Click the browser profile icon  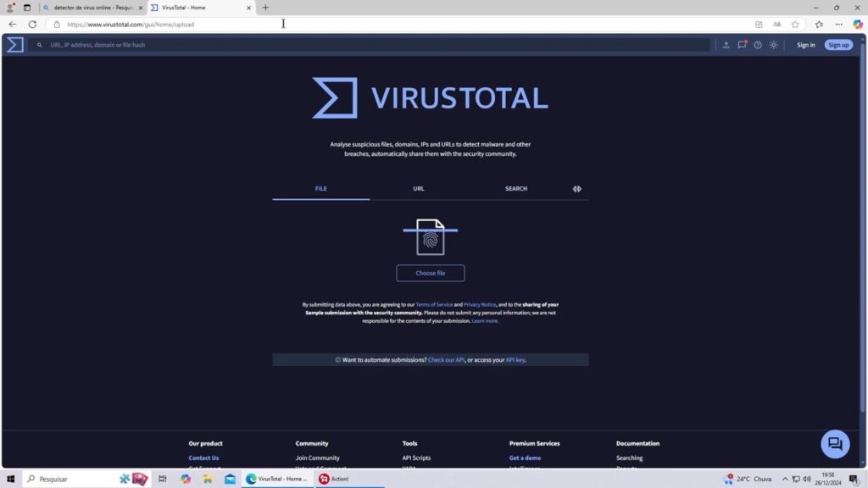(10, 8)
